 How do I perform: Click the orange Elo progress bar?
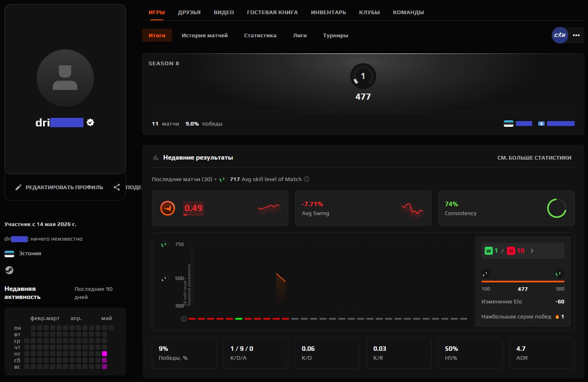click(x=523, y=281)
